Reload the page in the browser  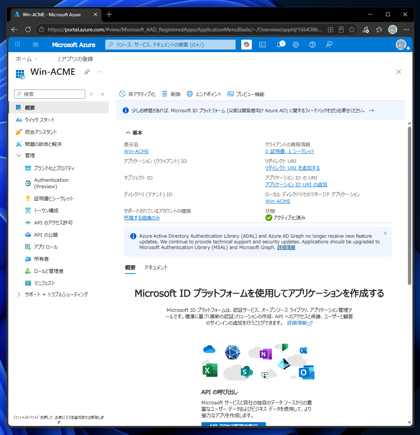coord(28,30)
